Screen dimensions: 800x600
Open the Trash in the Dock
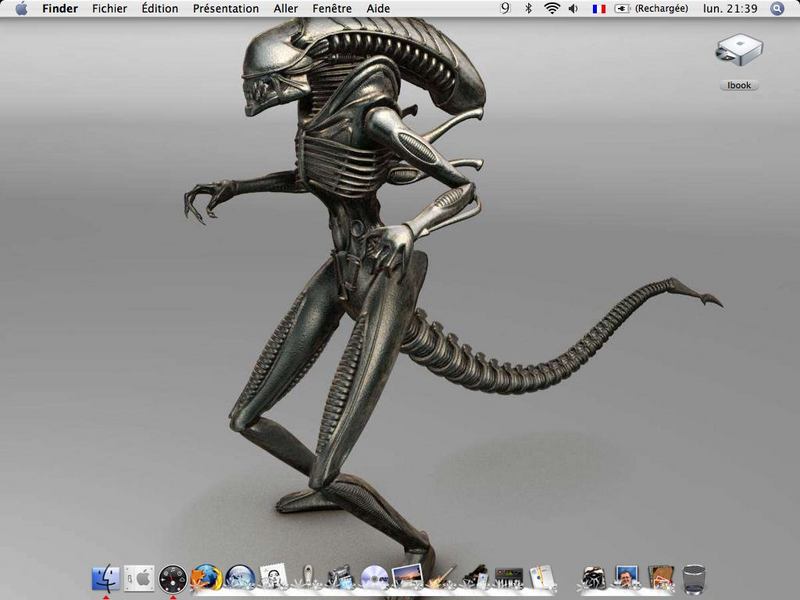pos(694,579)
